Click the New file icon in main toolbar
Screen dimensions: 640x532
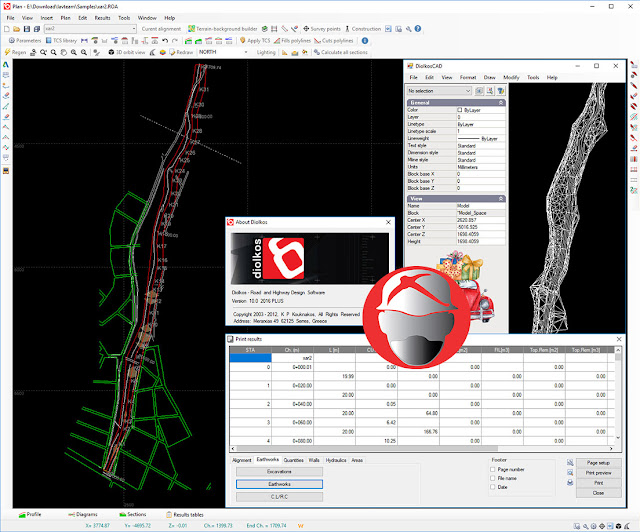[x=7, y=29]
